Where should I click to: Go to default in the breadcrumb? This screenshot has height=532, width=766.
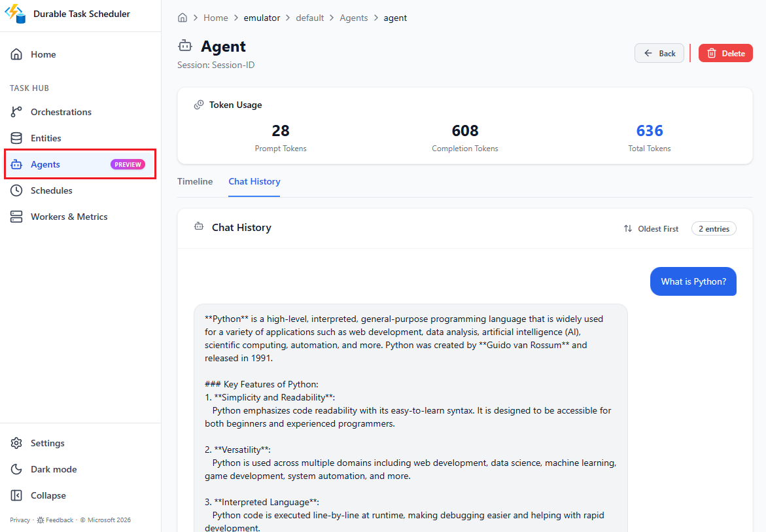309,18
